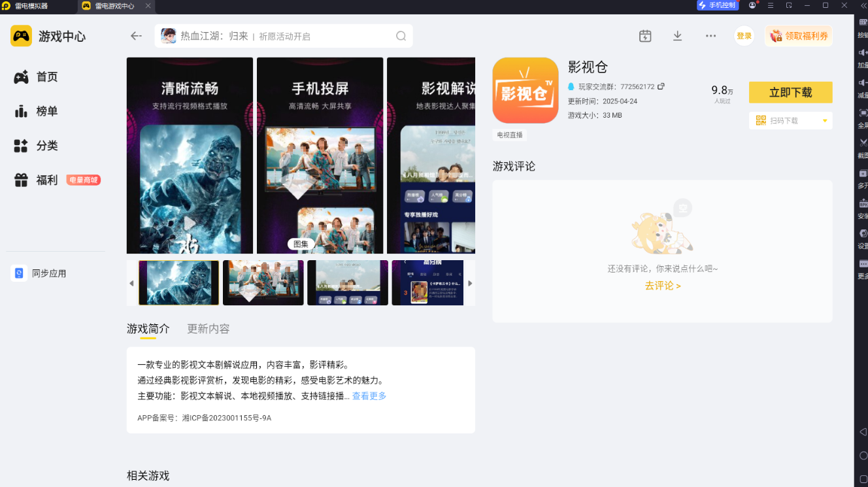868x487 pixels.
Task: Click the 电量商城 badge
Action: pyautogui.click(x=83, y=180)
